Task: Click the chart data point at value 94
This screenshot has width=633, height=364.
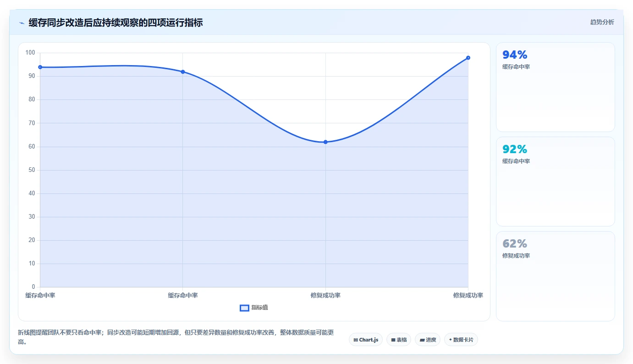Action: [x=40, y=67]
